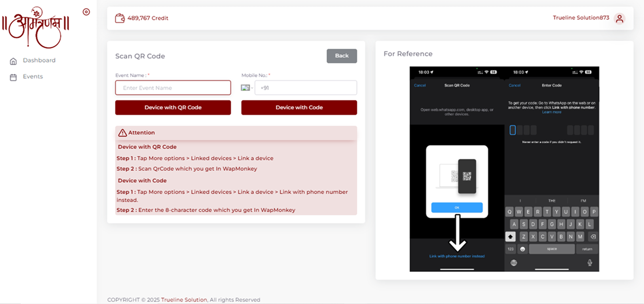
Task: Open the country selector chevron next to flag
Action: tap(253, 87)
